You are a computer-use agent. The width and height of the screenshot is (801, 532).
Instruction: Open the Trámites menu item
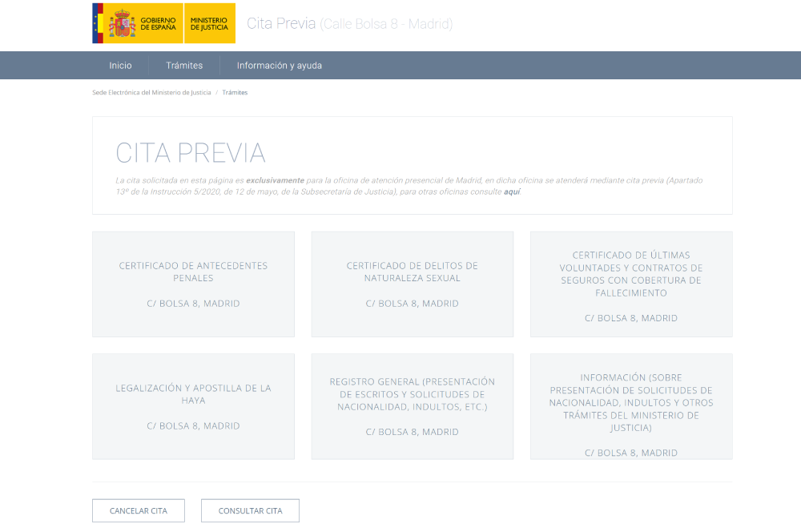click(184, 66)
